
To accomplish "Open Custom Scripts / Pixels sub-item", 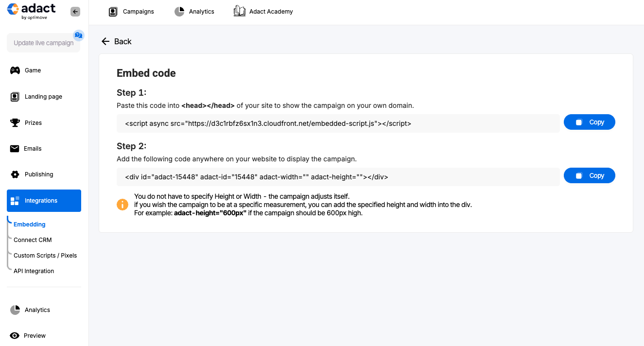I will 45,256.
